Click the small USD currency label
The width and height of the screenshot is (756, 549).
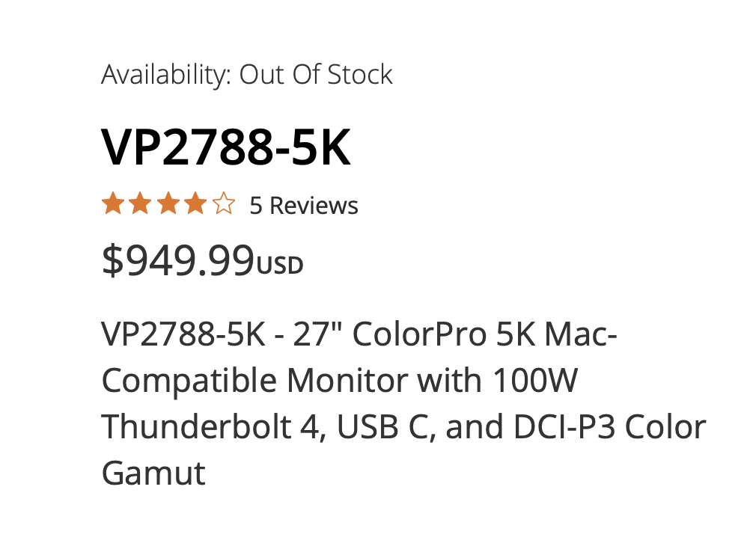click(x=280, y=266)
